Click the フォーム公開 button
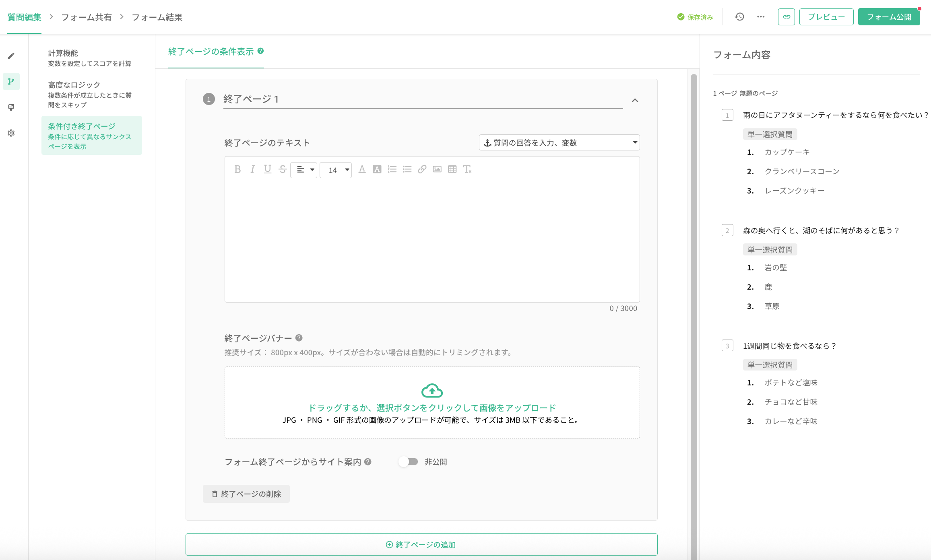 [889, 17]
